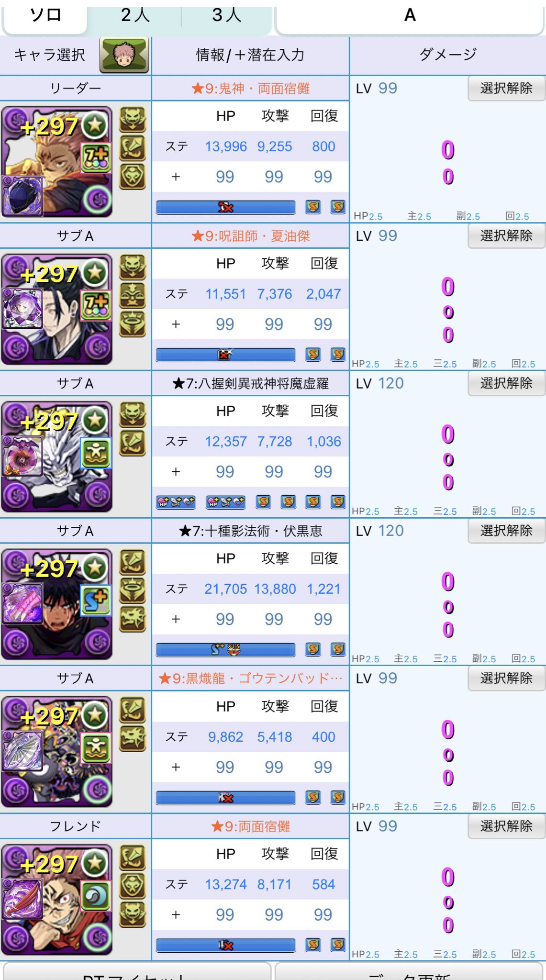This screenshot has width=546, height=980.
Task: Open the LV 120 selector for 魔虚羅
Action: coord(380,383)
